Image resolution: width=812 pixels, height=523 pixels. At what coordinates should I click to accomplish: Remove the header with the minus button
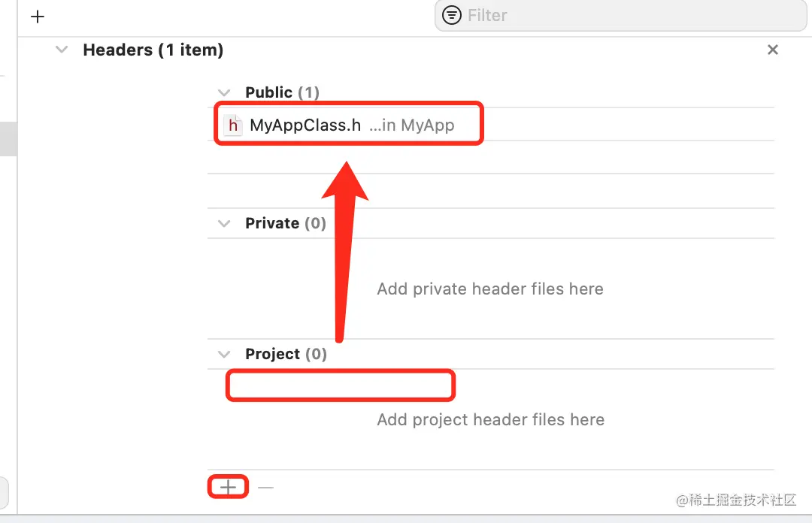tap(265, 488)
